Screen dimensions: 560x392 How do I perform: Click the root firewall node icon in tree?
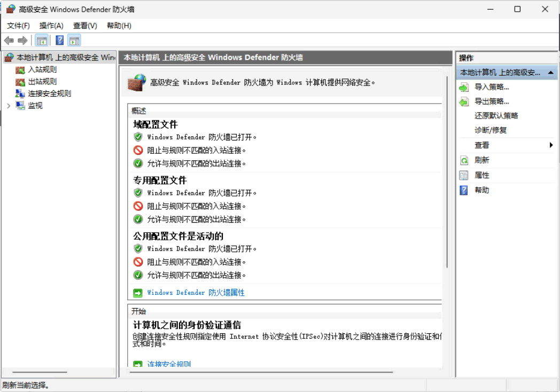[x=9, y=58]
